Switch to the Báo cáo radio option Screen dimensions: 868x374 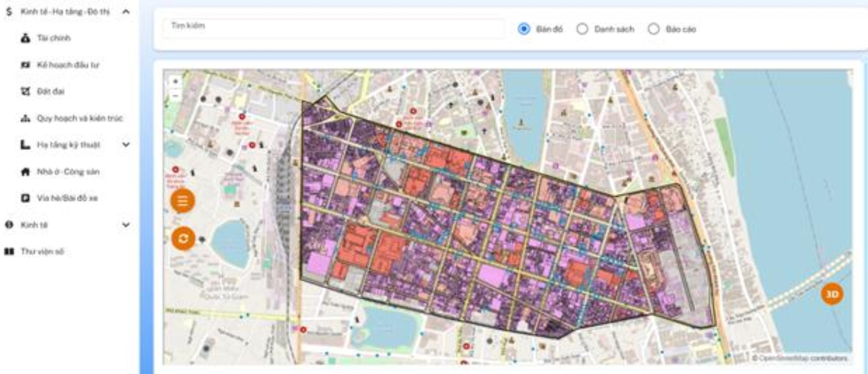653,29
